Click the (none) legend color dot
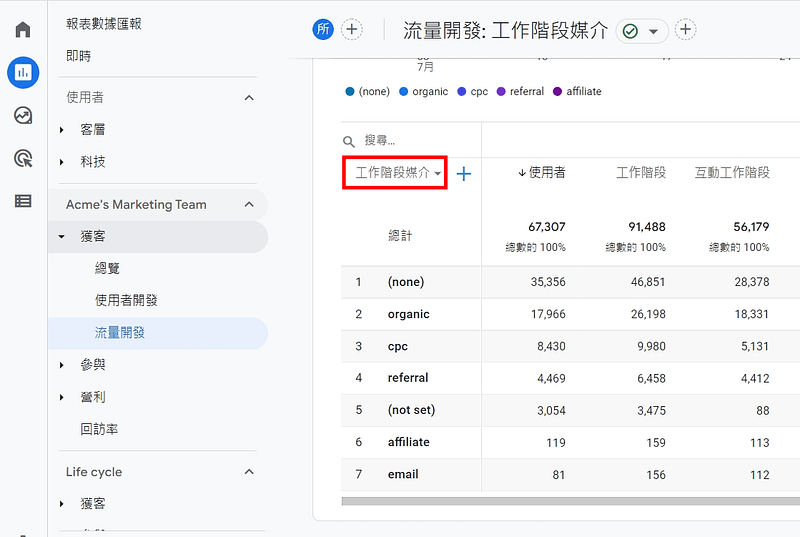Viewport: 800px width, 537px height. click(349, 91)
